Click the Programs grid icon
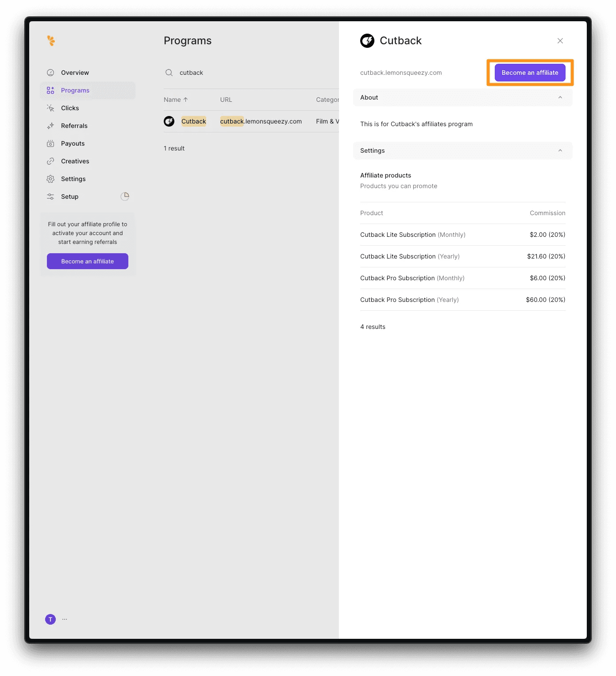 [x=50, y=90]
